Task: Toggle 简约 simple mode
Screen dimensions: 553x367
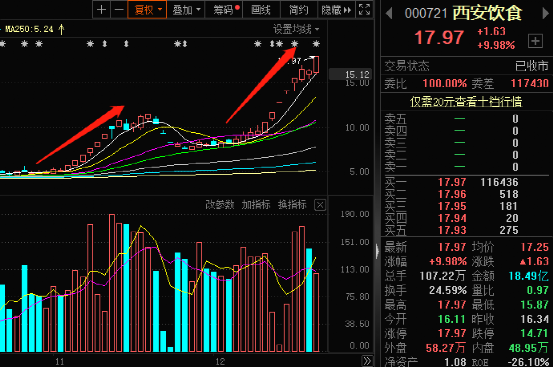Action: click(298, 10)
